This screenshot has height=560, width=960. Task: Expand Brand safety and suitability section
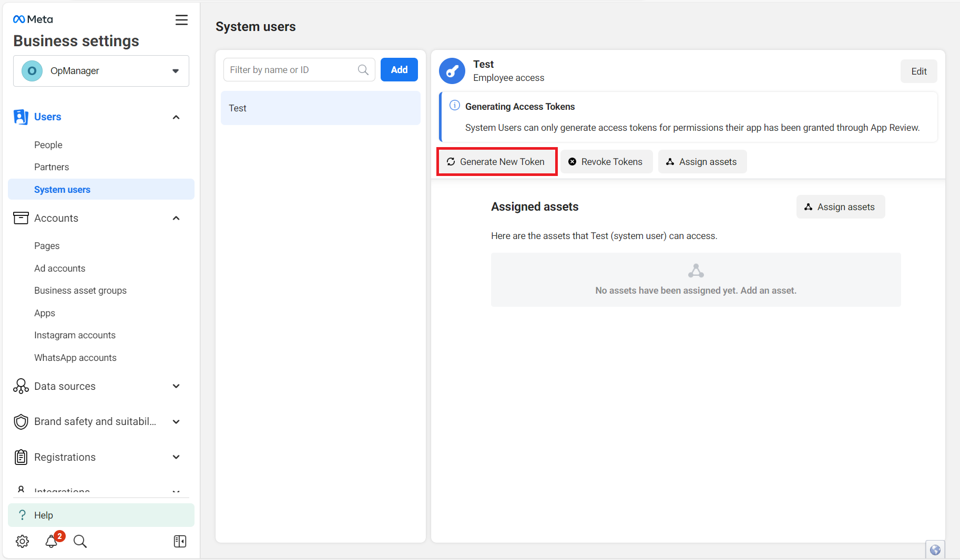[176, 422]
